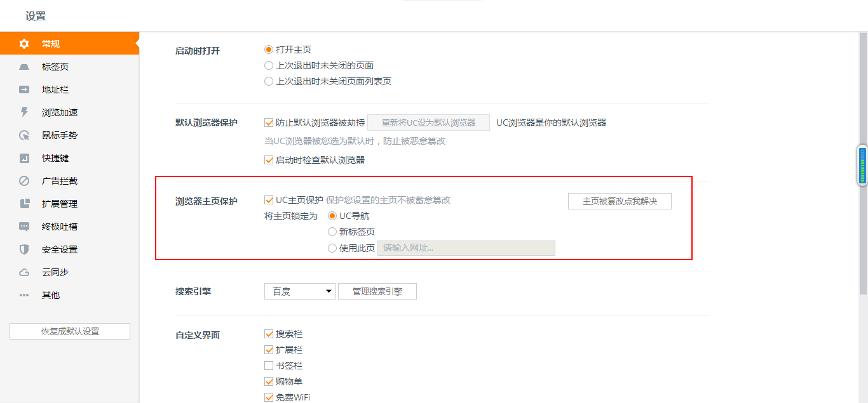The width and height of the screenshot is (868, 403).
Task: Open 快捷键 settings
Action: 69,158
